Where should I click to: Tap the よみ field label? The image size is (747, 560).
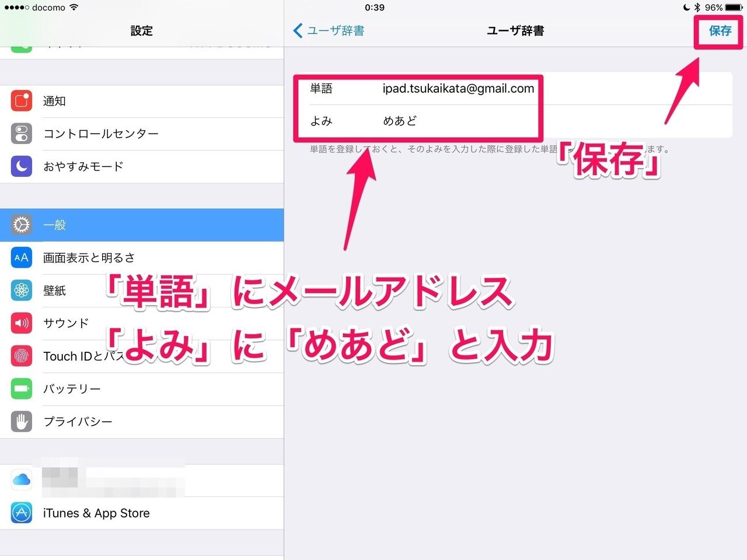pos(321,121)
